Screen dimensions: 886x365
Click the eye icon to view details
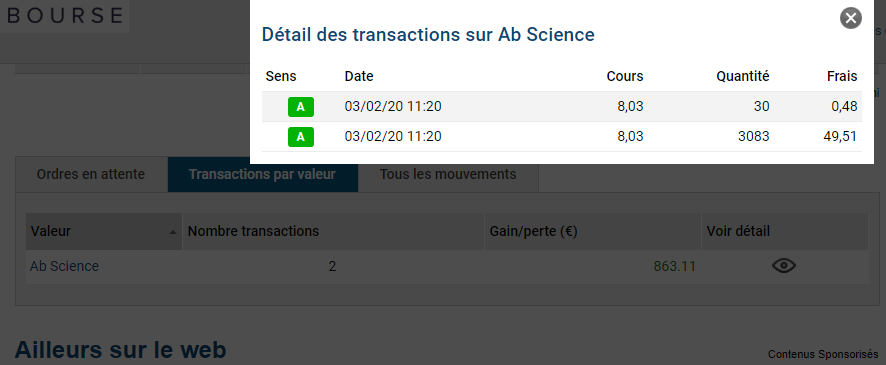(x=784, y=266)
